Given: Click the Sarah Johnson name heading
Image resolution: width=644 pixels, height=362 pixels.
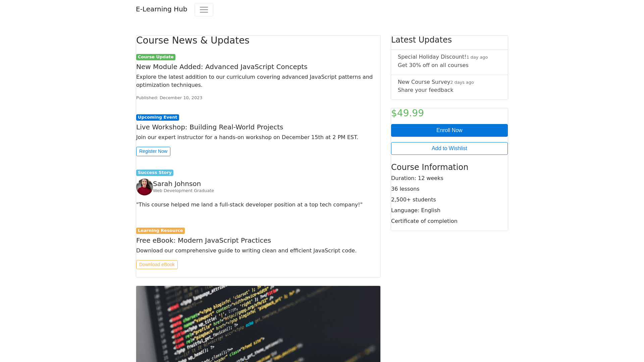Looking at the screenshot, I should click(177, 184).
